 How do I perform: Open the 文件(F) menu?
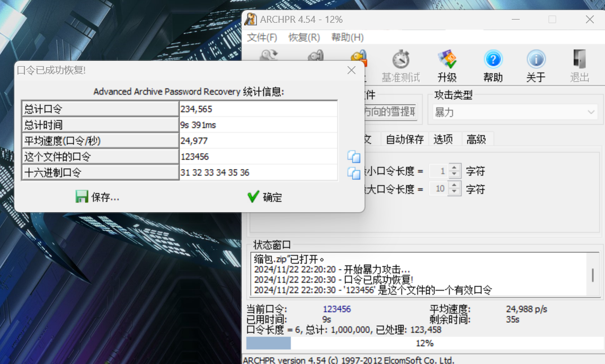coord(262,38)
